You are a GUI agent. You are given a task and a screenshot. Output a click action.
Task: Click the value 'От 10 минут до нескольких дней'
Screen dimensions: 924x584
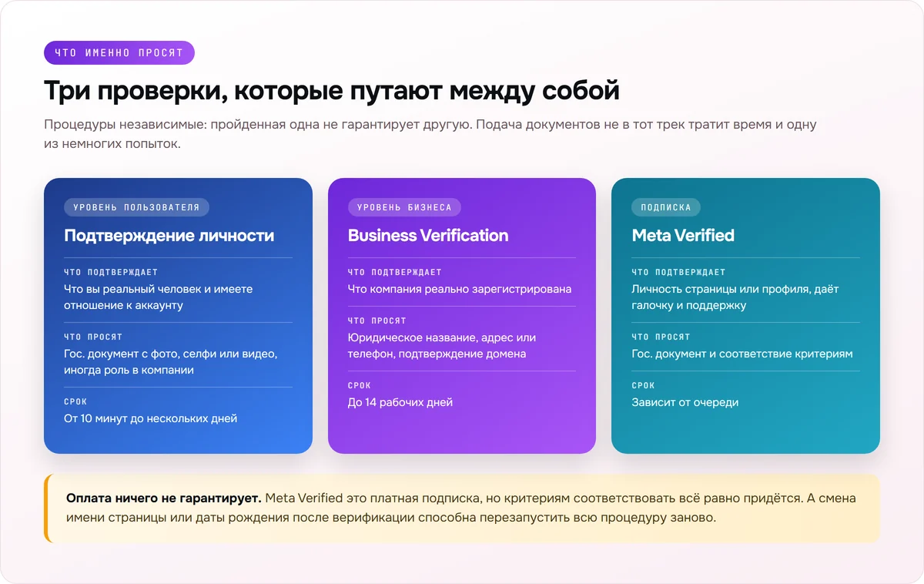[x=150, y=418]
